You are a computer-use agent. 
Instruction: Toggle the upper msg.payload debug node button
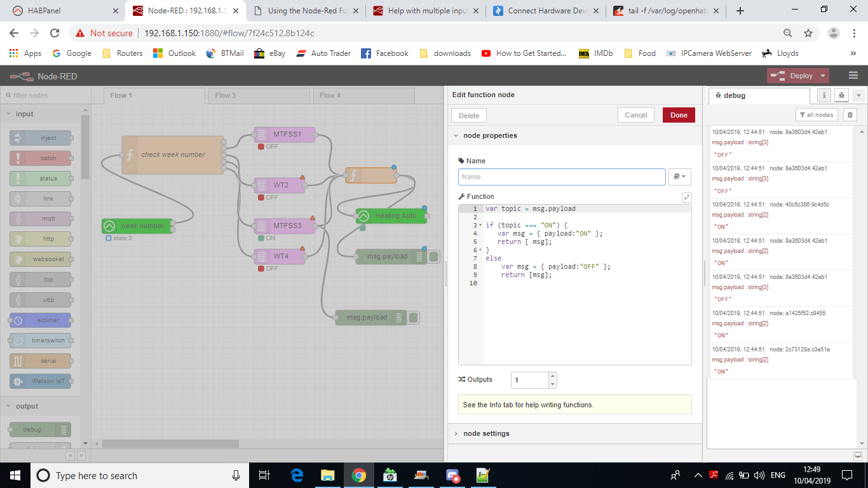[434, 257]
